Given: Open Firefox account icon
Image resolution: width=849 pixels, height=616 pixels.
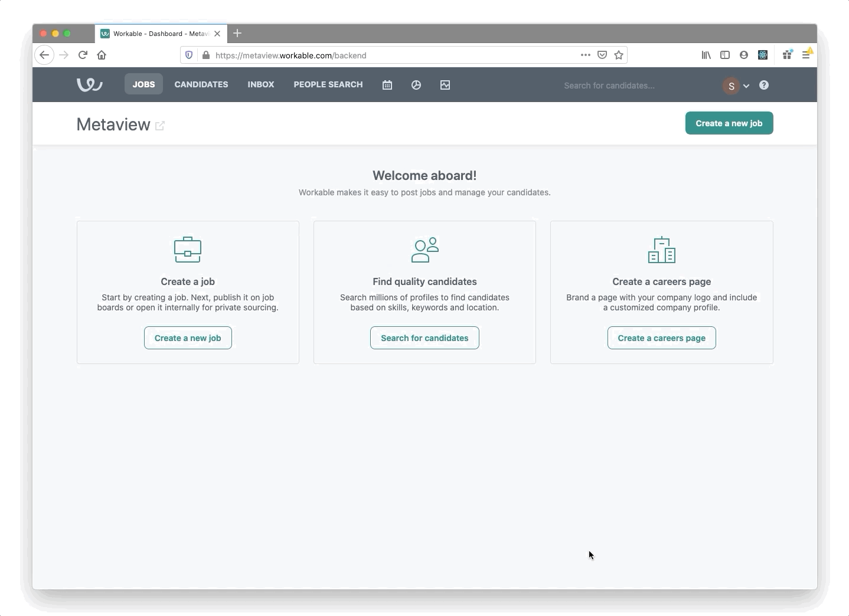Looking at the screenshot, I should click(744, 55).
